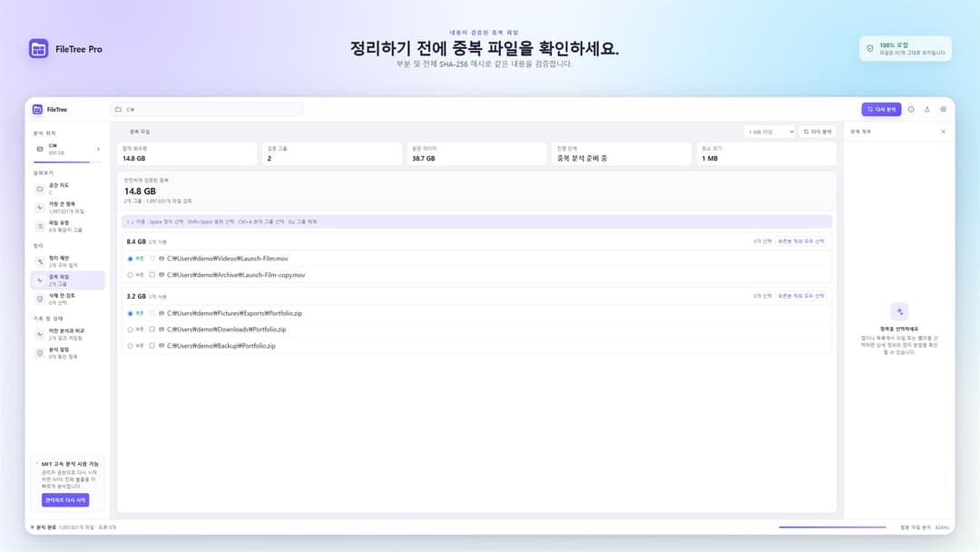Viewport: 980px width, 552px height.
Task: Click the file icon beside Backup\Portfolio.zip
Action: [162, 346]
